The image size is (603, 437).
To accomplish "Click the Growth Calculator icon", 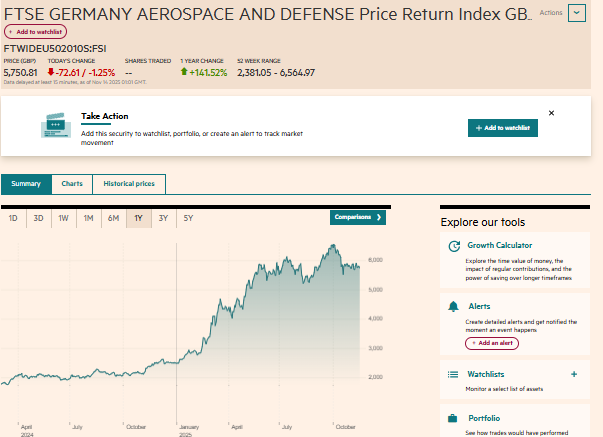I will click(453, 245).
